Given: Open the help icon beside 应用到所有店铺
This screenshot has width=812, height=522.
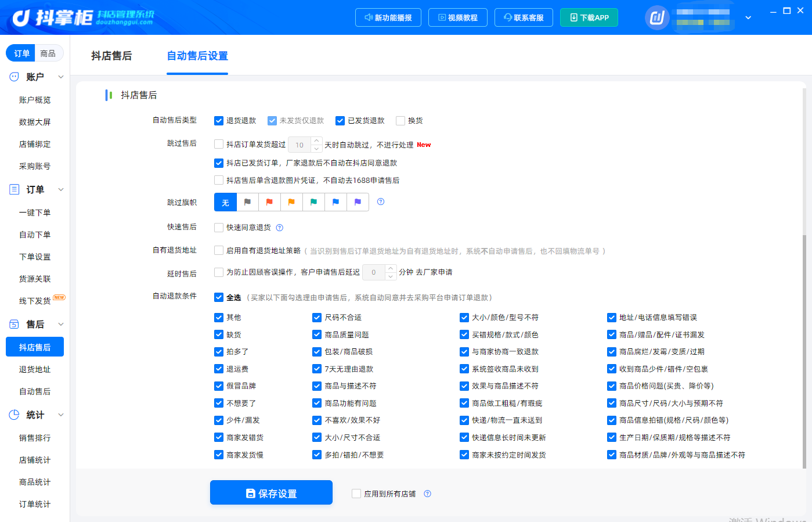Looking at the screenshot, I should pyautogui.click(x=427, y=494).
